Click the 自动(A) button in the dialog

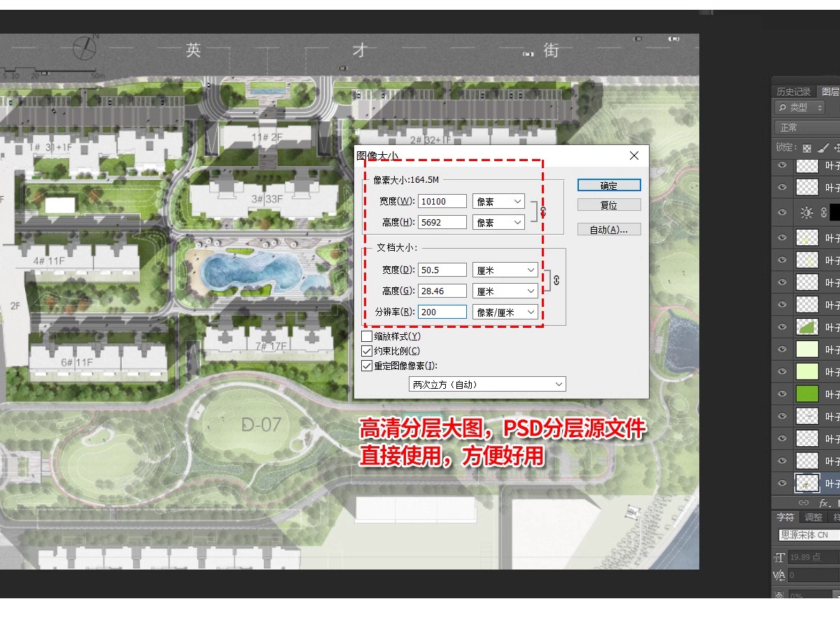pos(608,229)
